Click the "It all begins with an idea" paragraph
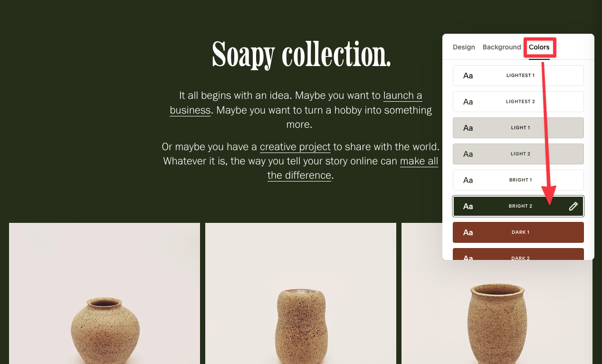 coord(301,110)
